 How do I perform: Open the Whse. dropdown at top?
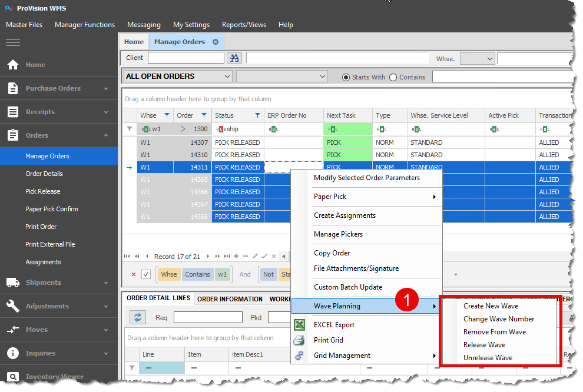point(489,58)
